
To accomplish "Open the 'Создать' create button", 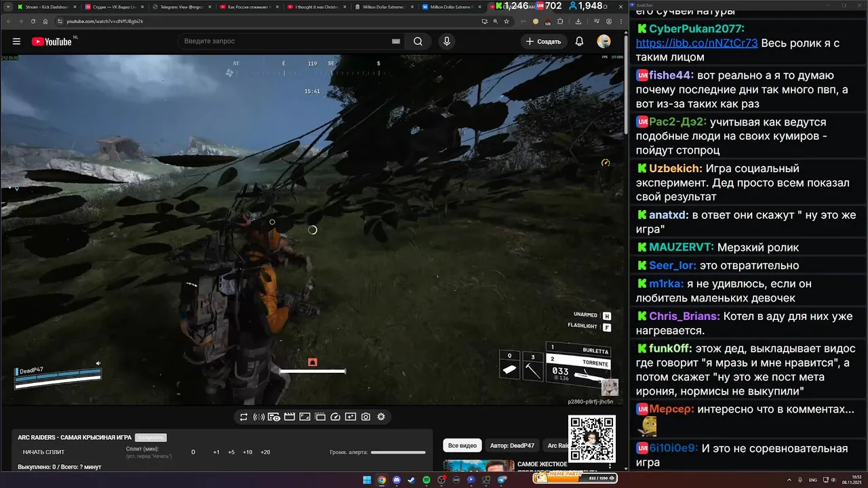I will (x=544, y=41).
